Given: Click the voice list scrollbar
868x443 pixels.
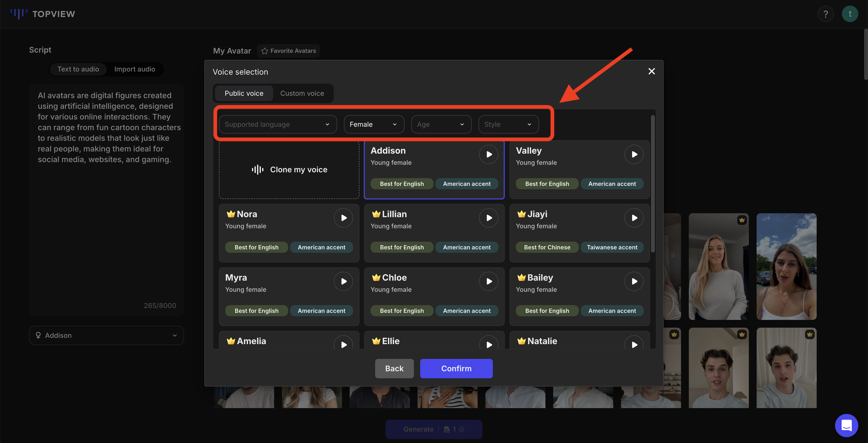Looking at the screenshot, I should (653, 184).
